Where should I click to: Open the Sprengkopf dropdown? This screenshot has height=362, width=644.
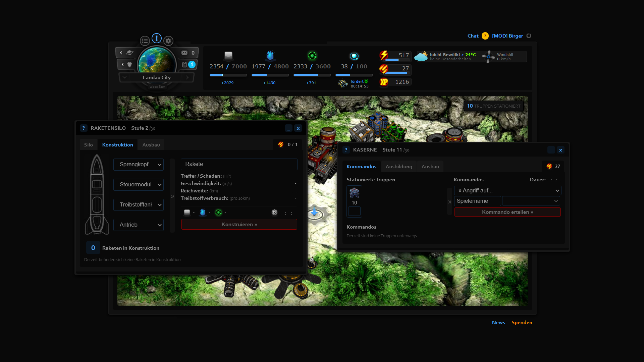coord(138,165)
